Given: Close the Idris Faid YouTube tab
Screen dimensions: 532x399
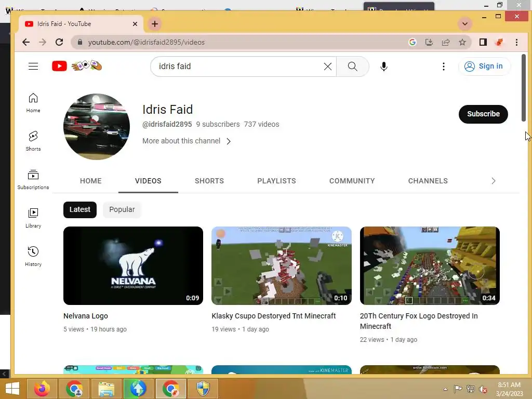Looking at the screenshot, I should 135,24.
